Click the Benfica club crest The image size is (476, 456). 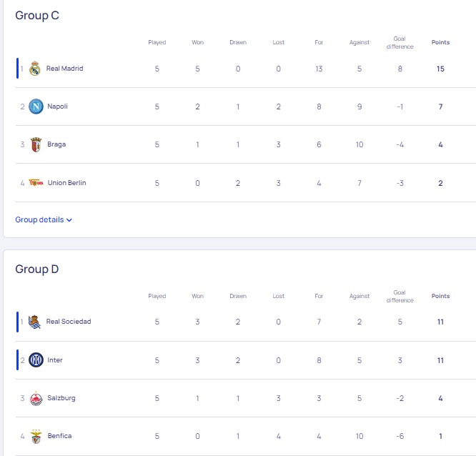(36, 436)
